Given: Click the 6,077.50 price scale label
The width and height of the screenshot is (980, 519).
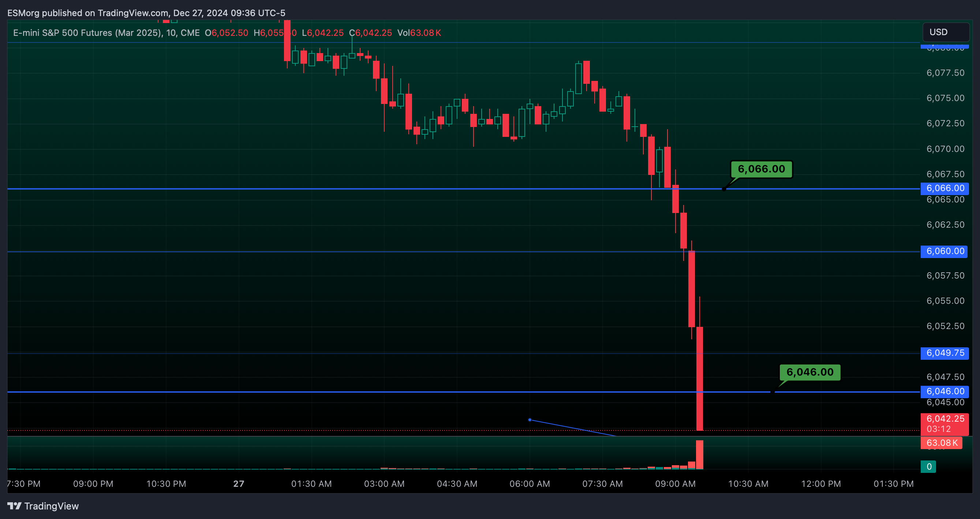Looking at the screenshot, I should 945,73.
